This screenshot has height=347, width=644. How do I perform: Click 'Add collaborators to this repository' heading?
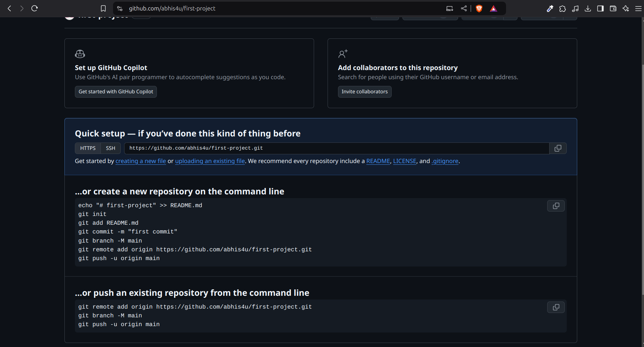coord(398,68)
